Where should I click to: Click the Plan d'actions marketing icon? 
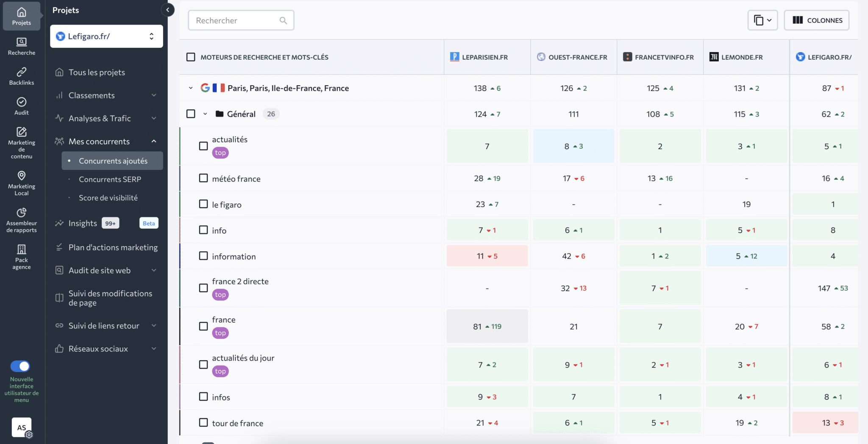(x=59, y=247)
